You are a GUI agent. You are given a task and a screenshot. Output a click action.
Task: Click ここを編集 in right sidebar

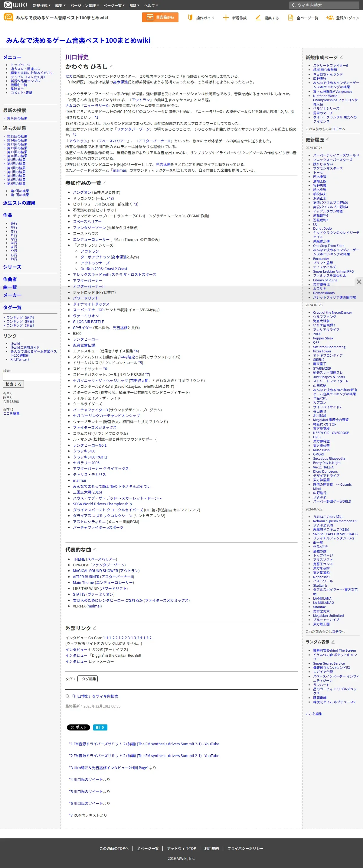pyautogui.click(x=314, y=714)
